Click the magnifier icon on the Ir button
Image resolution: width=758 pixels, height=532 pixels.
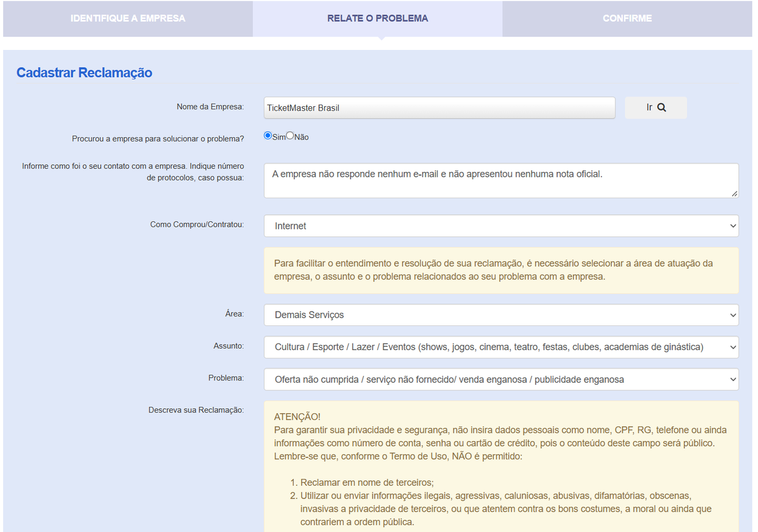[x=661, y=107]
